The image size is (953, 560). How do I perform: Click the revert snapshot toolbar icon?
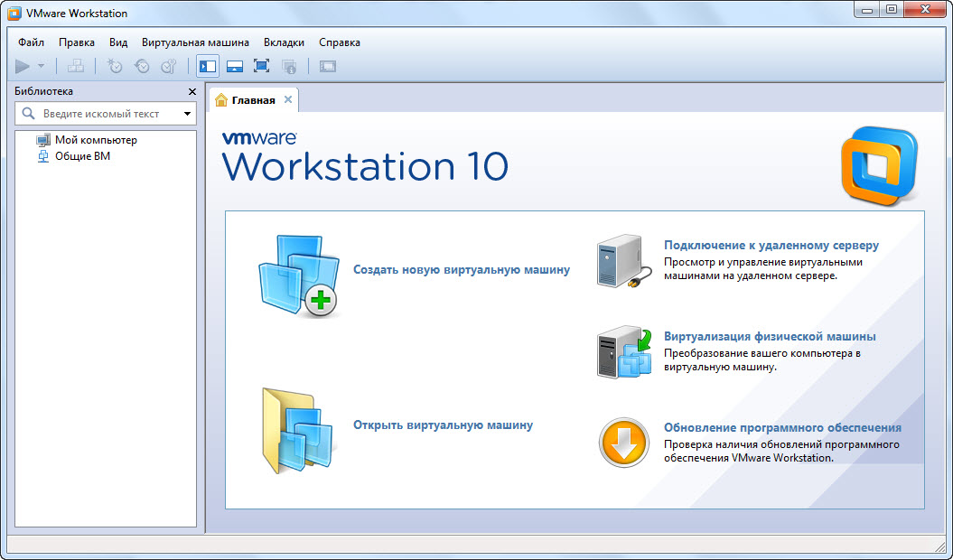point(142,66)
